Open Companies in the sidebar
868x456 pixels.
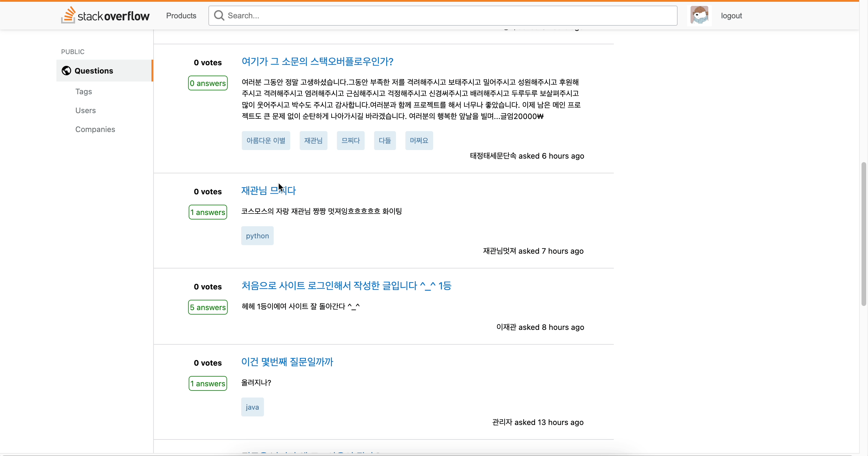point(95,129)
